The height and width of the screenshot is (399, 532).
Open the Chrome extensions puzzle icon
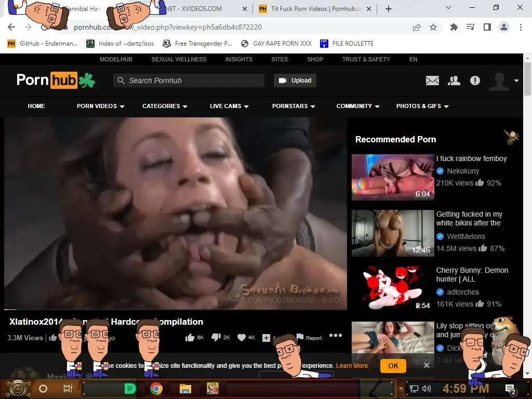click(454, 27)
